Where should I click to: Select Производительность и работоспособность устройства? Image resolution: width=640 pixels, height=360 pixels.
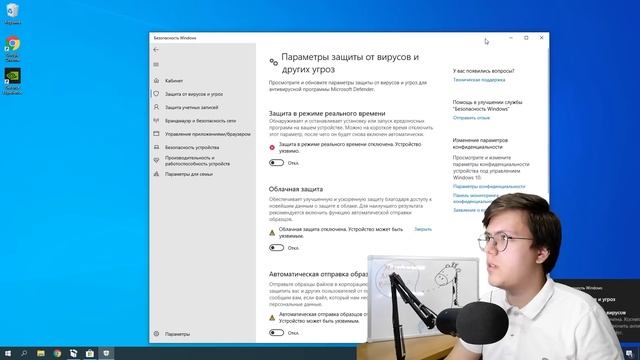198,160
